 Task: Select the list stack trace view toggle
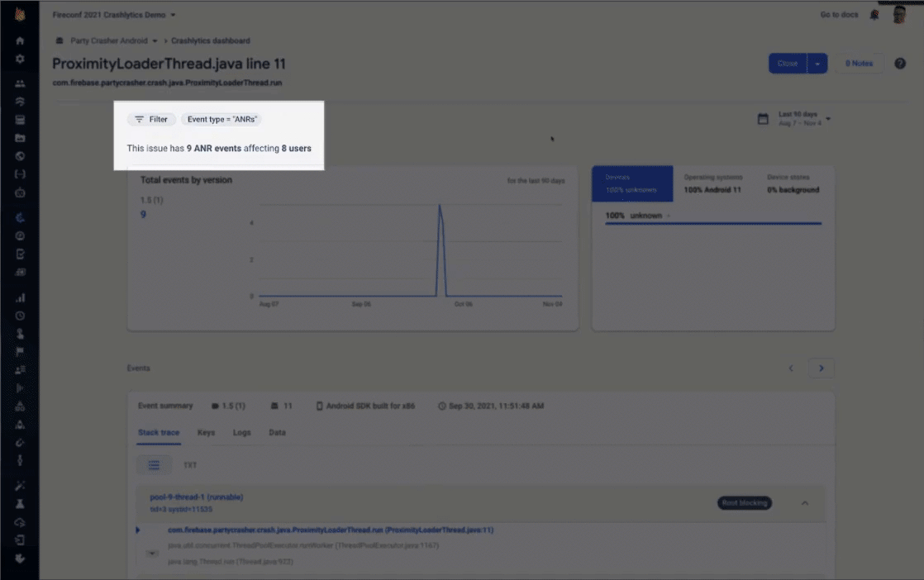(154, 465)
